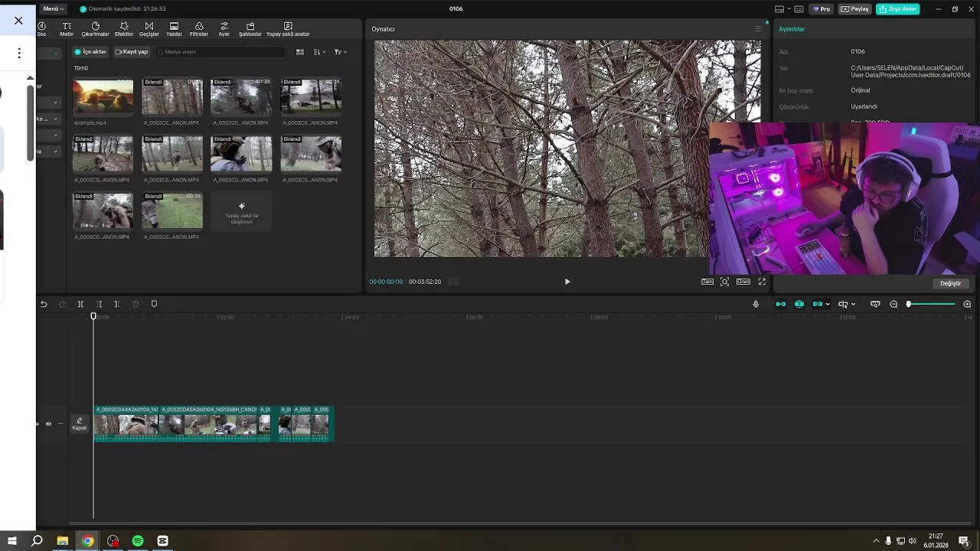Click the player zoom scan icon

coord(724,282)
